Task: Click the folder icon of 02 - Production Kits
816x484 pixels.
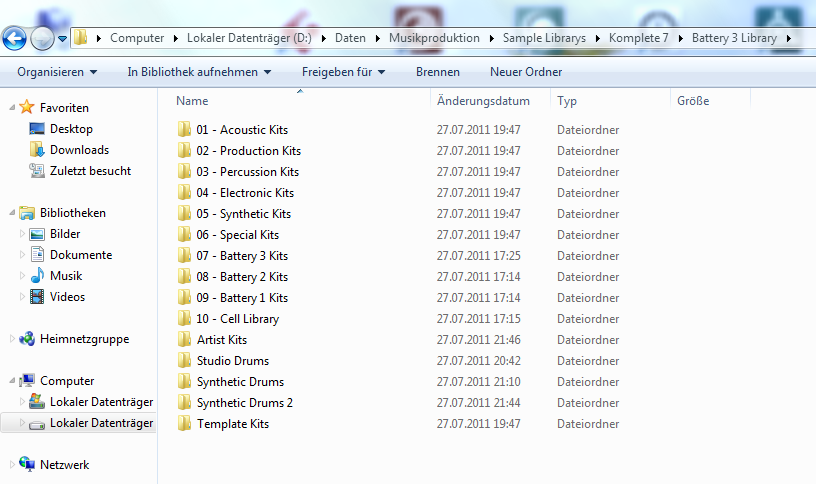Action: (184, 150)
